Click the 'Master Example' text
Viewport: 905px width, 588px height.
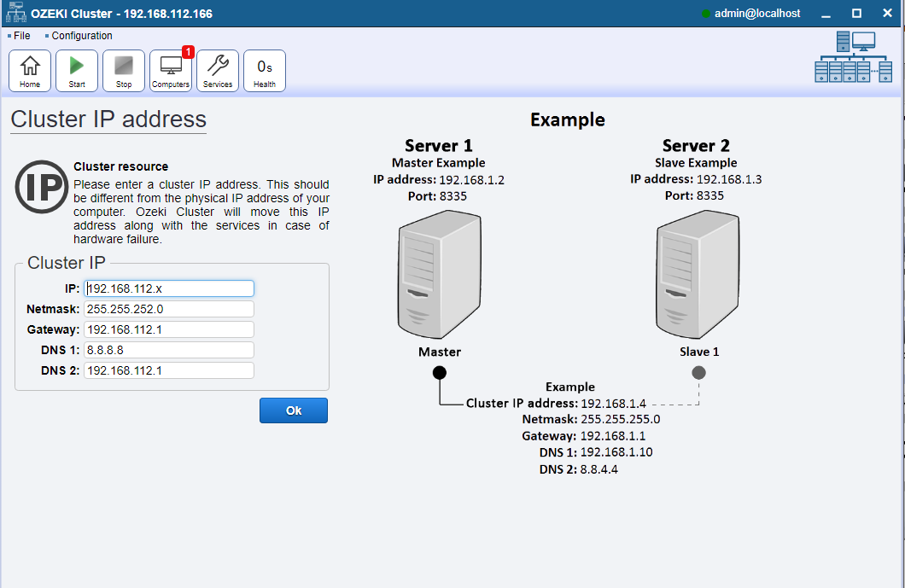439,163
